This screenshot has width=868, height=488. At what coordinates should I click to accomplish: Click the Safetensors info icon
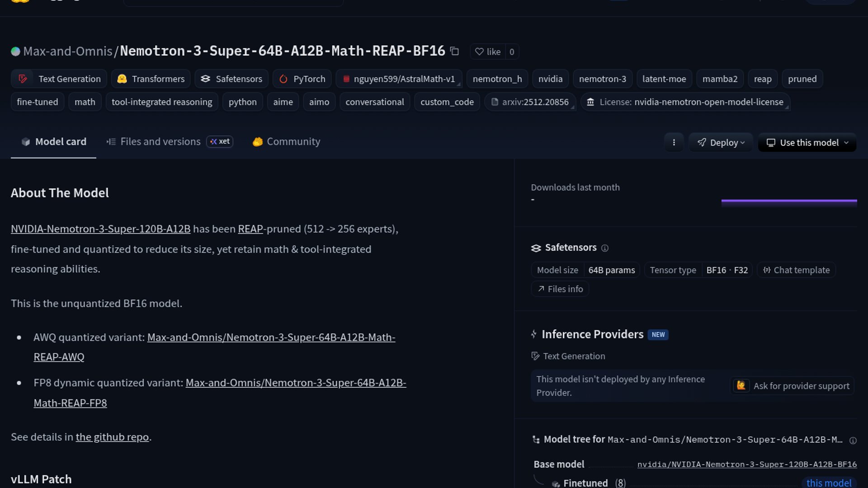point(605,248)
